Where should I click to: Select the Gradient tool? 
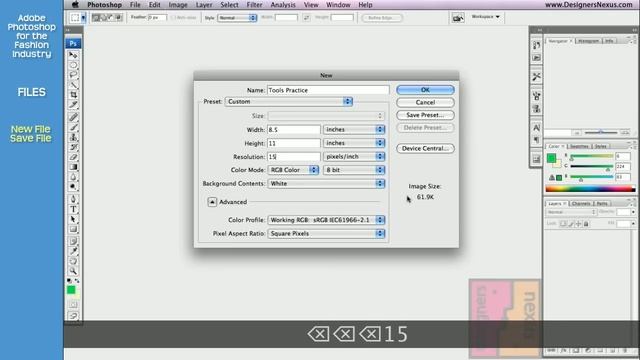[73, 167]
